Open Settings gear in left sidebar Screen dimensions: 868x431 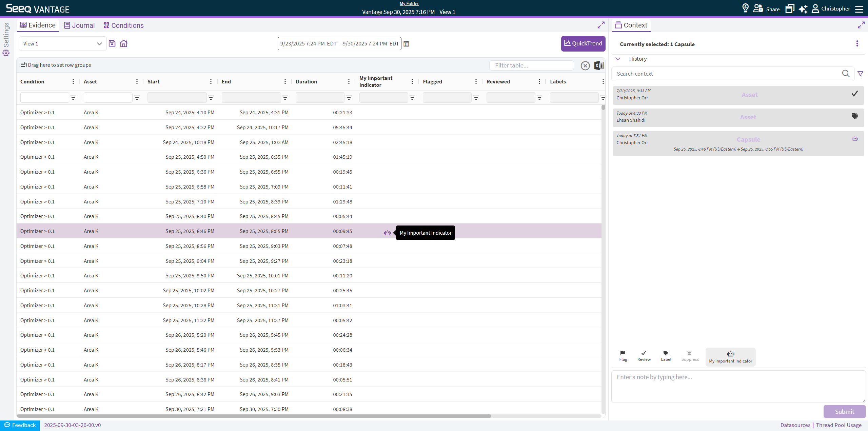pyautogui.click(x=6, y=53)
